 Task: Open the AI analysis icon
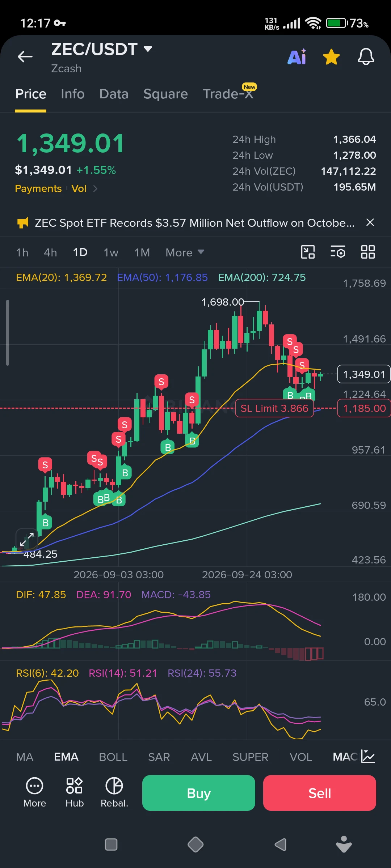pyautogui.click(x=297, y=57)
